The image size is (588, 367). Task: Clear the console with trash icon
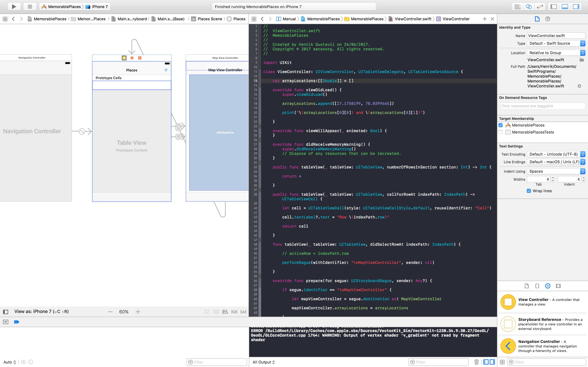coord(476,362)
